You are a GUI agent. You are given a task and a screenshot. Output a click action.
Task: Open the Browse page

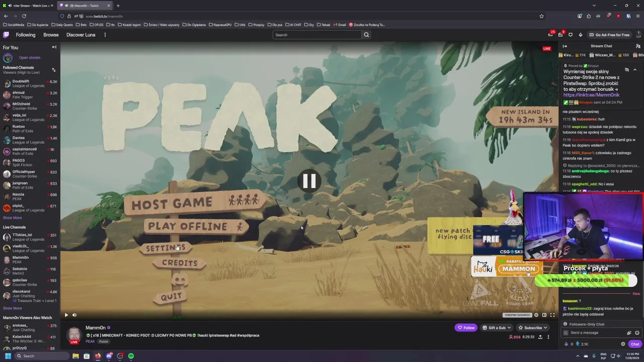51,35
